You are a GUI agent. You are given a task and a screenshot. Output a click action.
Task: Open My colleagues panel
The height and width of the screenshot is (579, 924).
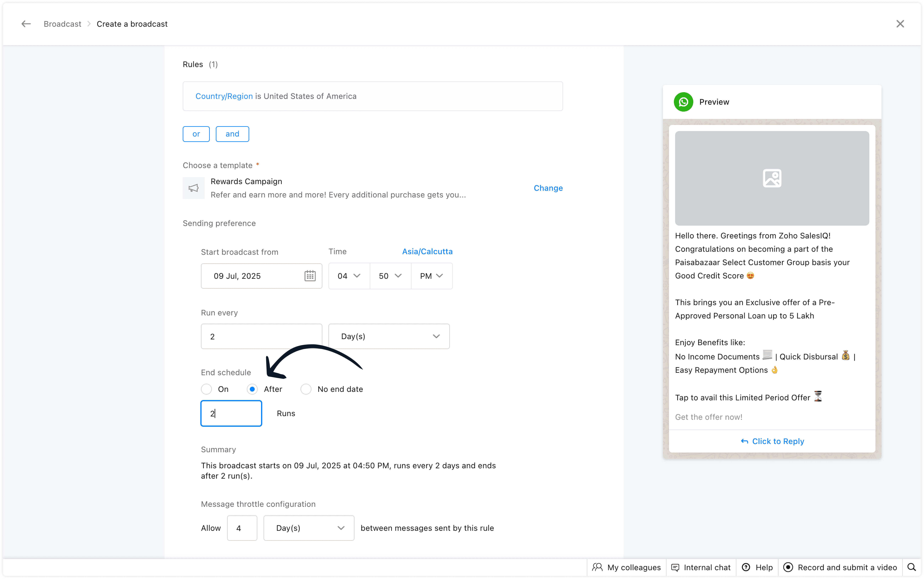[627, 567]
